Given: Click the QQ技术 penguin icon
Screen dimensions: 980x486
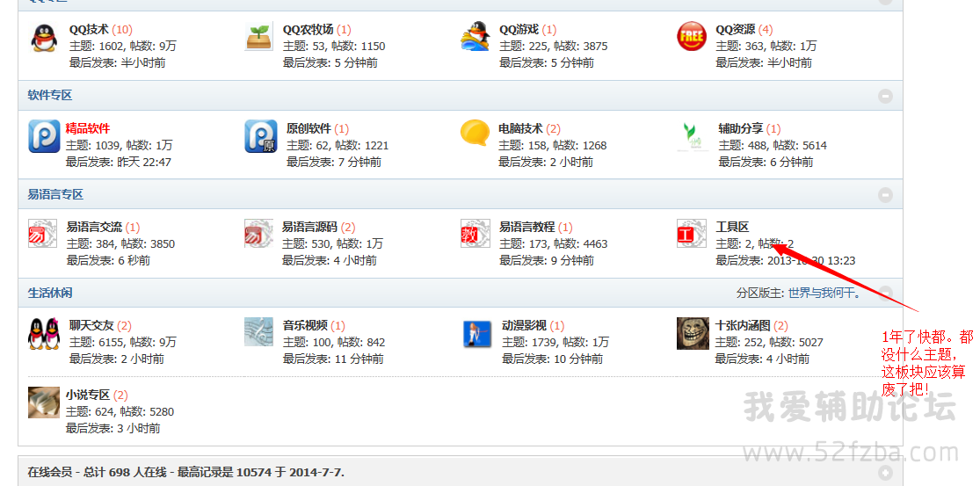Looking at the screenshot, I should coord(44,38).
